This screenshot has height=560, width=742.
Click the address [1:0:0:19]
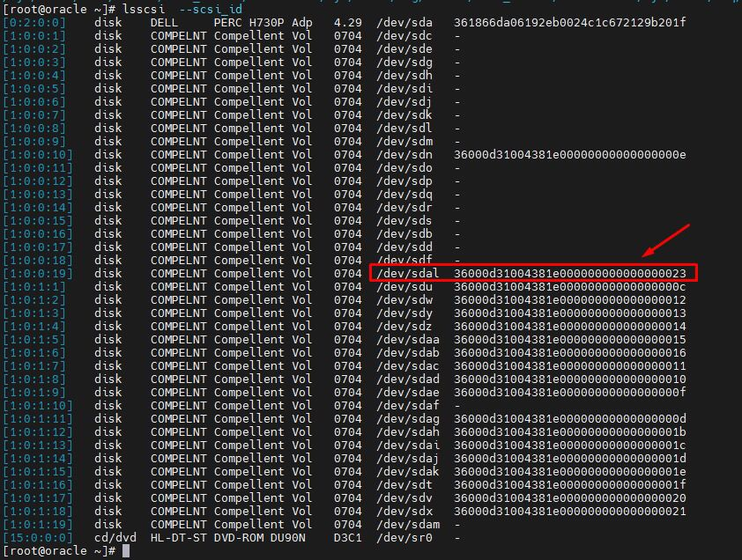pyautogui.click(x=38, y=273)
